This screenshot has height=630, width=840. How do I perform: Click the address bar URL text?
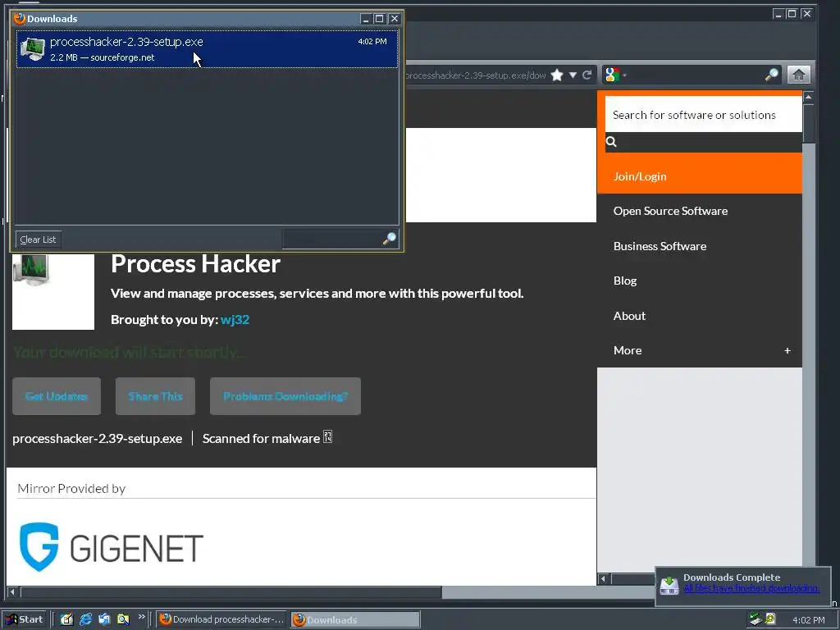[475, 75]
